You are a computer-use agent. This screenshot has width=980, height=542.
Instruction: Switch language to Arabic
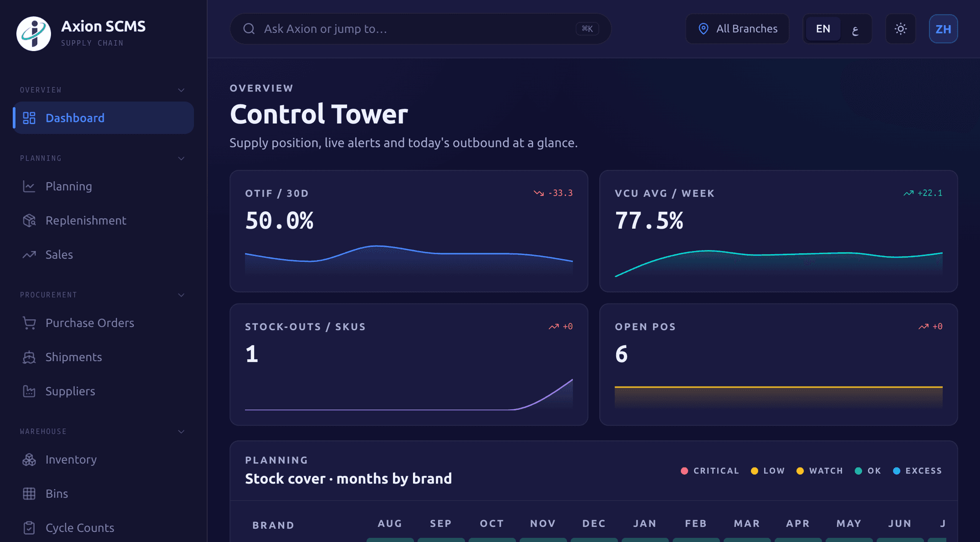855,29
